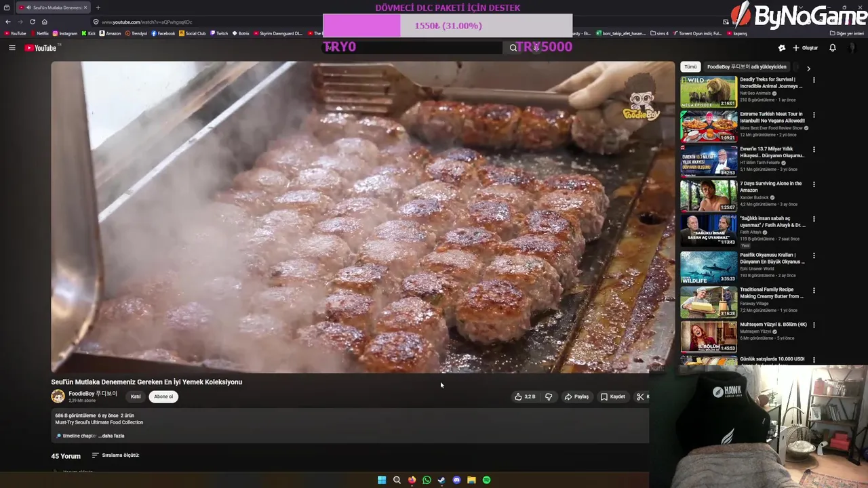
Task: Open Windows Start menu
Action: pyautogui.click(x=382, y=480)
